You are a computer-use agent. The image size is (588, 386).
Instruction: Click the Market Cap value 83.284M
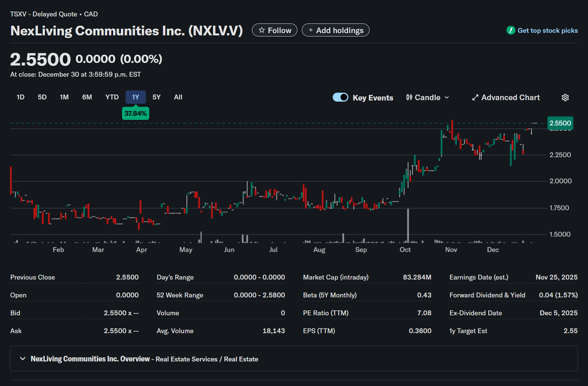click(x=417, y=277)
